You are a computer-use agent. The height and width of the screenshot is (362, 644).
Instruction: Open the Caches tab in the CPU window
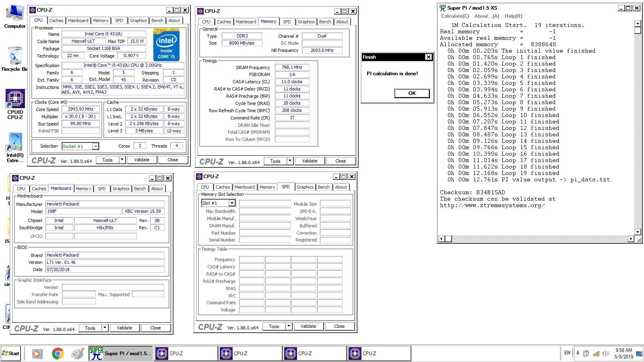[56, 21]
